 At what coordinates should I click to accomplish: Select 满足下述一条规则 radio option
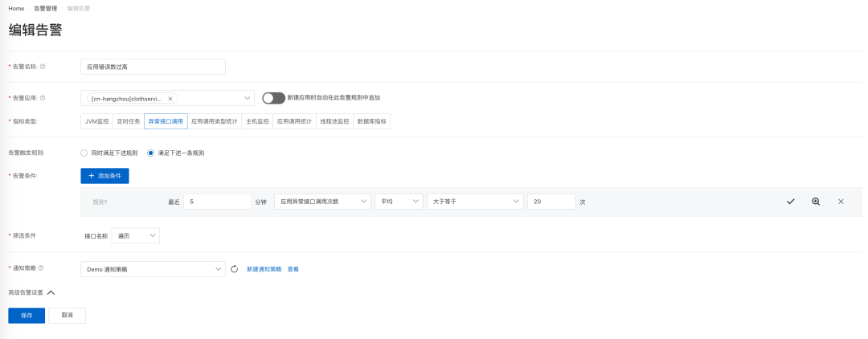pos(150,153)
